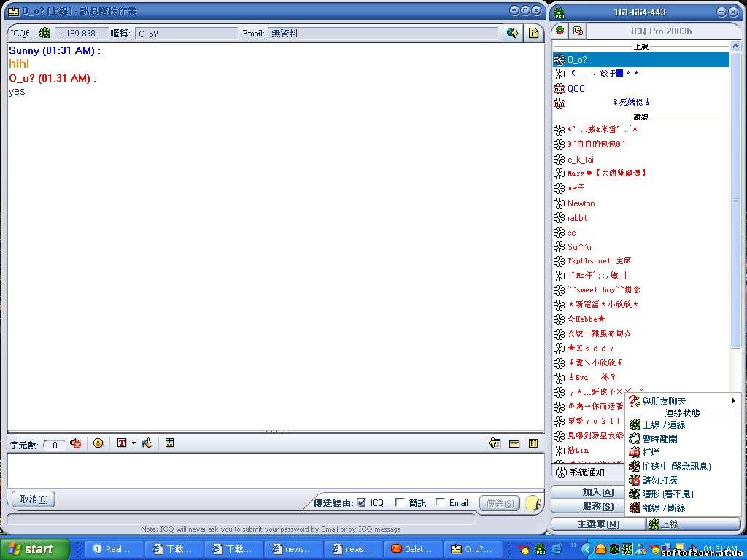Select contact Sui*Yu
Image resolution: width=747 pixels, height=560 pixels.
click(x=640, y=247)
